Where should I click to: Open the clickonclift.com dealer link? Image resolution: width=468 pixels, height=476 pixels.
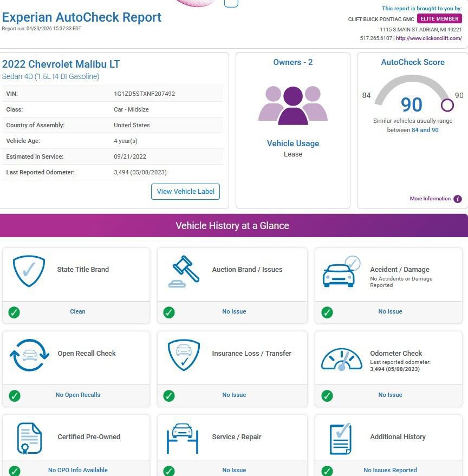click(x=428, y=38)
